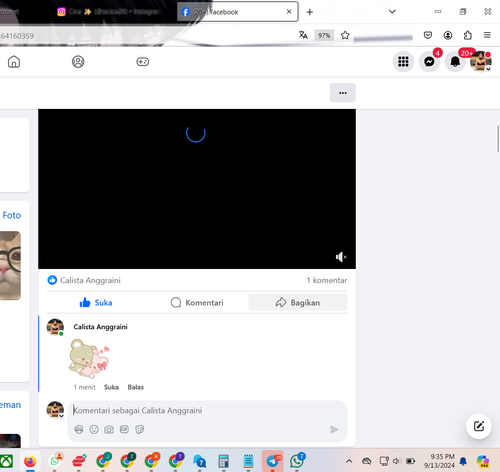Click Firefox in the taskbar

pos(30,461)
